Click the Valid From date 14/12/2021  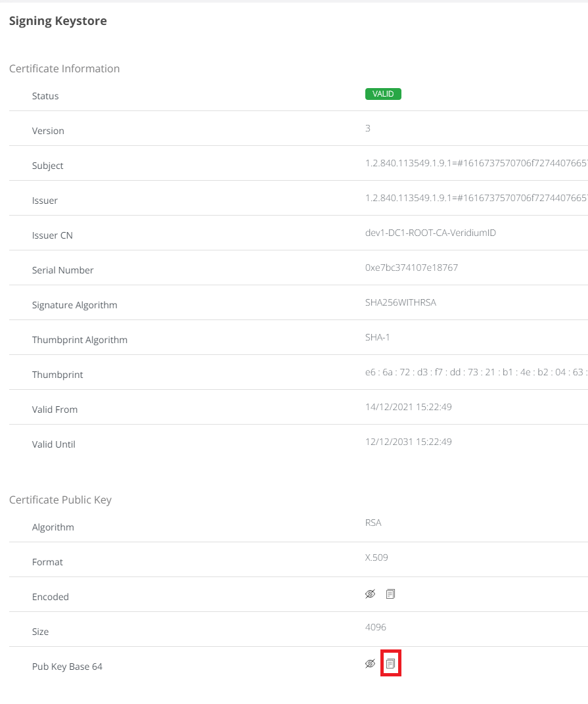(408, 407)
